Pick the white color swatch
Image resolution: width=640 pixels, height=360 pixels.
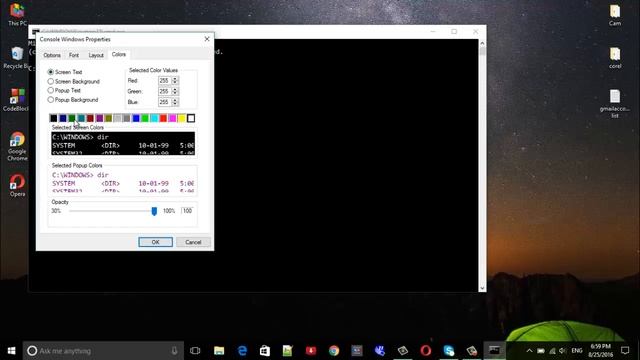coord(191,118)
